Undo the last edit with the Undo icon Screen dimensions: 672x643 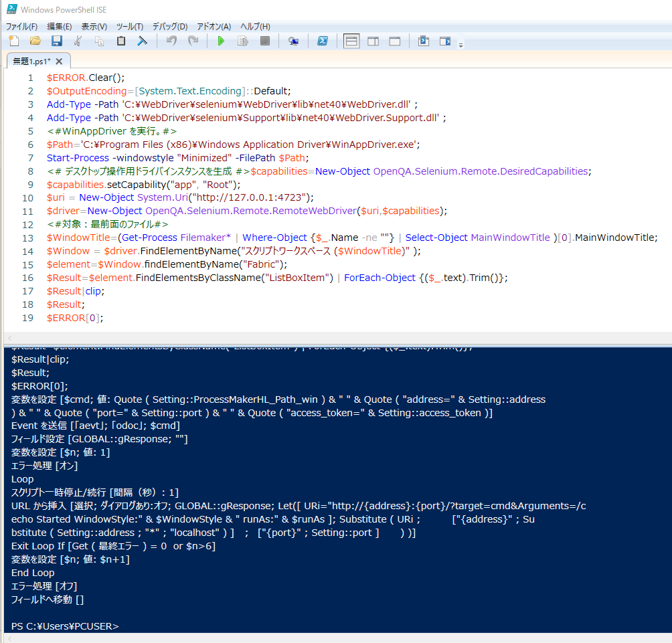(x=171, y=41)
